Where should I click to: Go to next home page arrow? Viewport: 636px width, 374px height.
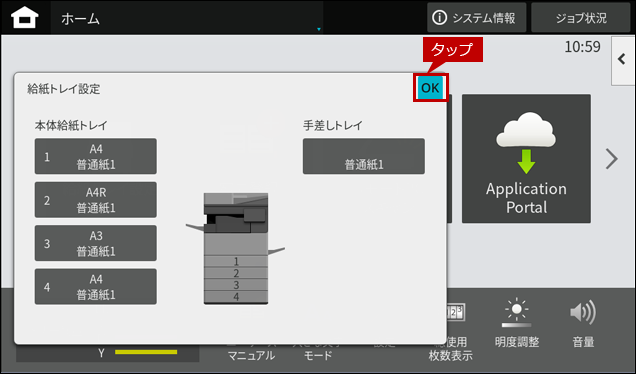[612, 159]
